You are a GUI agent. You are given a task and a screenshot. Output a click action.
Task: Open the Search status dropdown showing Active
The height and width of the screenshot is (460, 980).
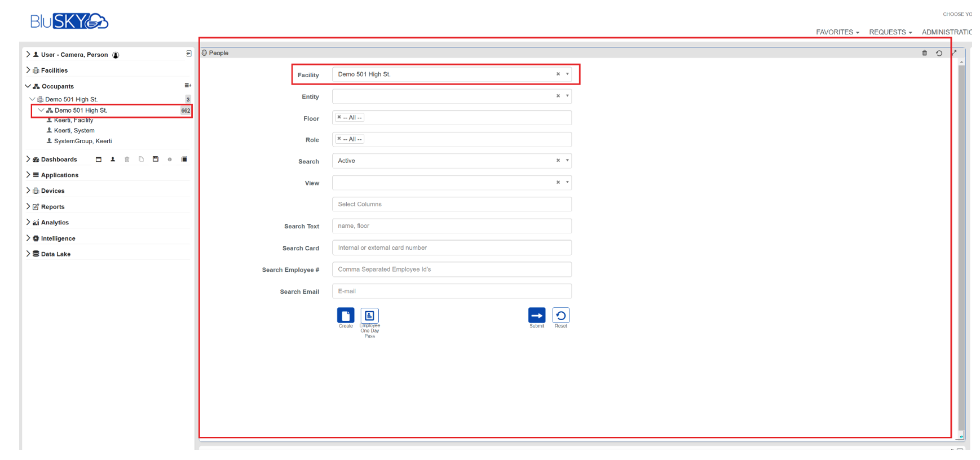coord(567,161)
